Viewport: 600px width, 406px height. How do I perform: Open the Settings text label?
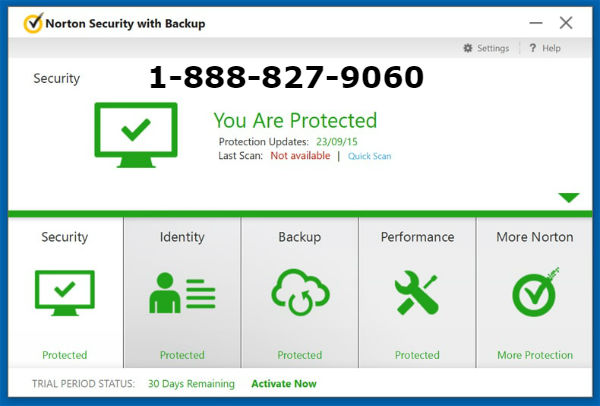tap(493, 48)
